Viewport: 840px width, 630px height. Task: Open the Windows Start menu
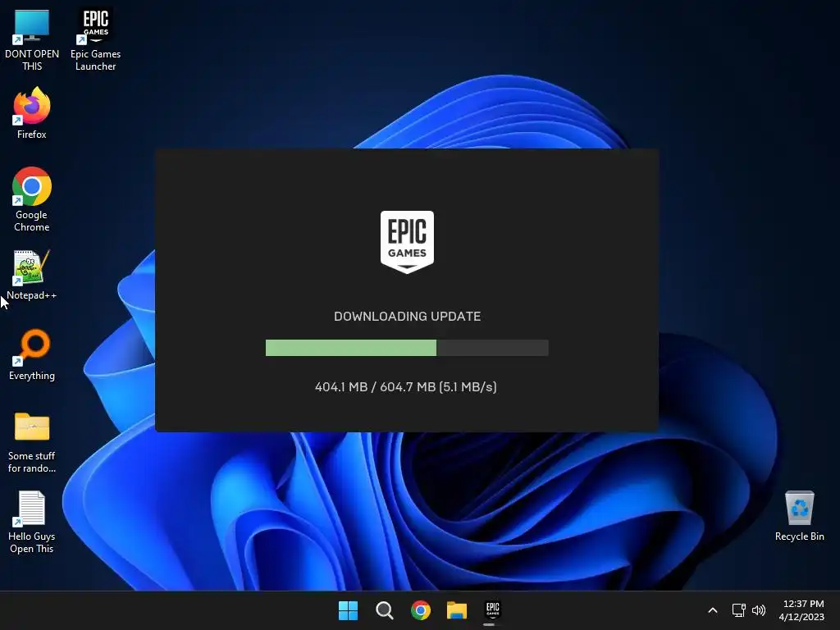click(x=348, y=610)
